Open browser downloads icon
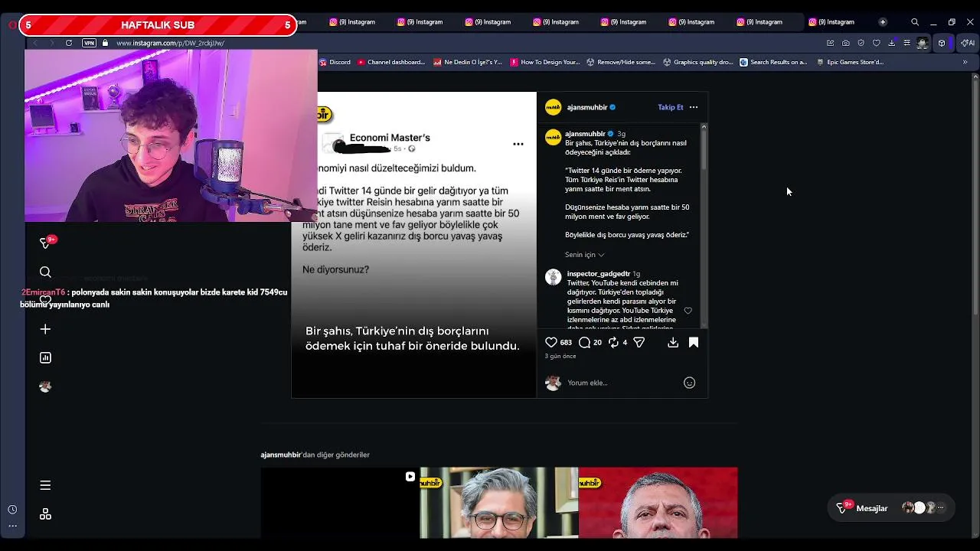The height and width of the screenshot is (551, 980). click(x=891, y=43)
